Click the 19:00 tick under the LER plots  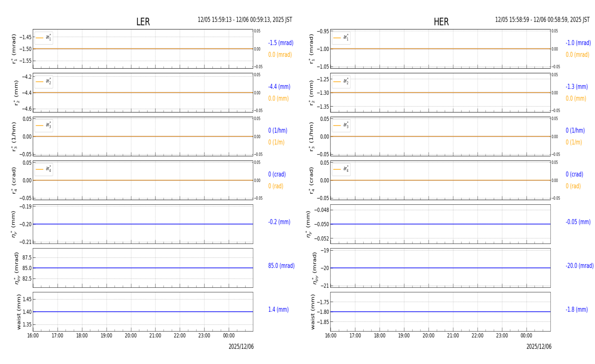tap(106, 336)
